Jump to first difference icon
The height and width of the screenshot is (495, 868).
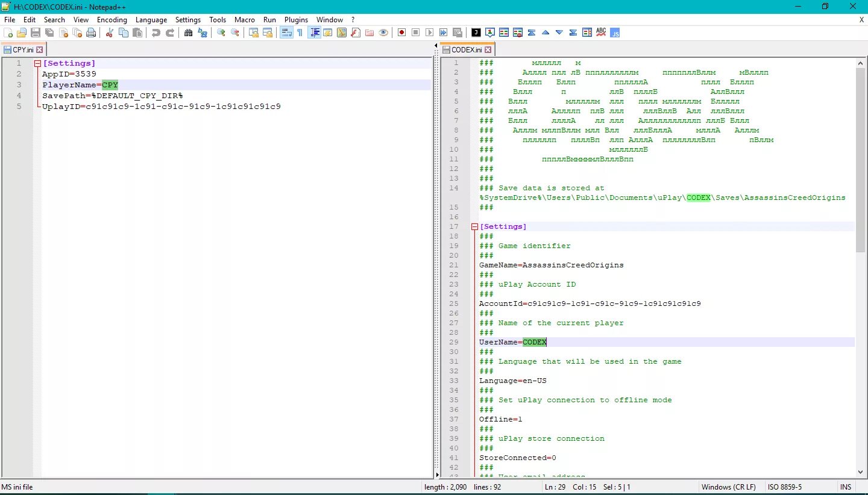(532, 33)
